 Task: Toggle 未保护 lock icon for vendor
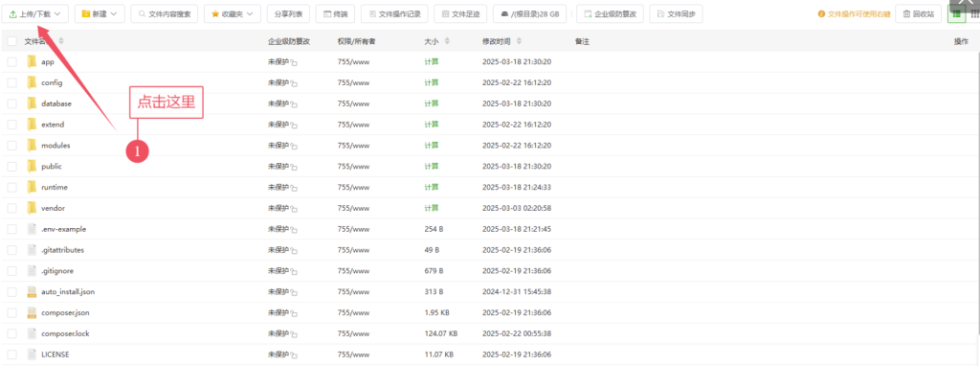click(294, 208)
